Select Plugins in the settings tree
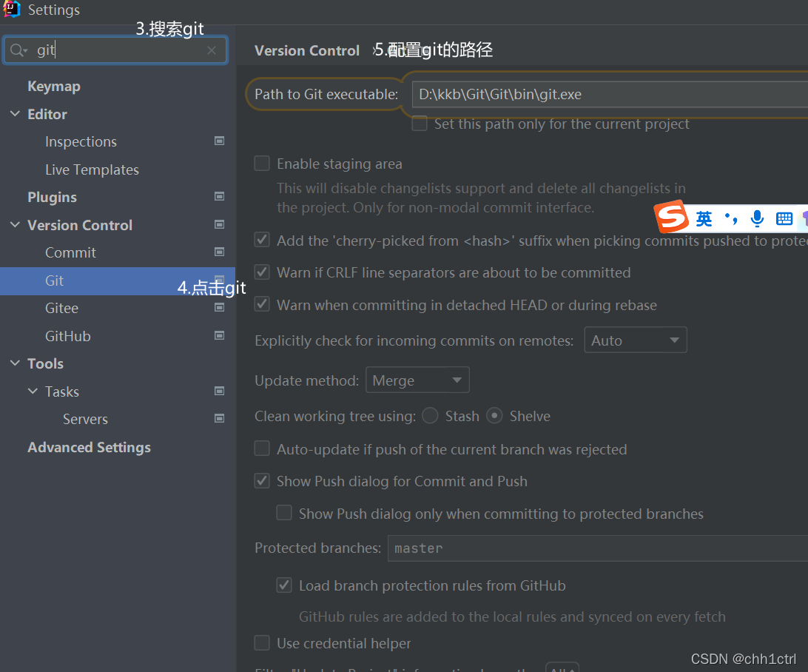 (x=52, y=198)
